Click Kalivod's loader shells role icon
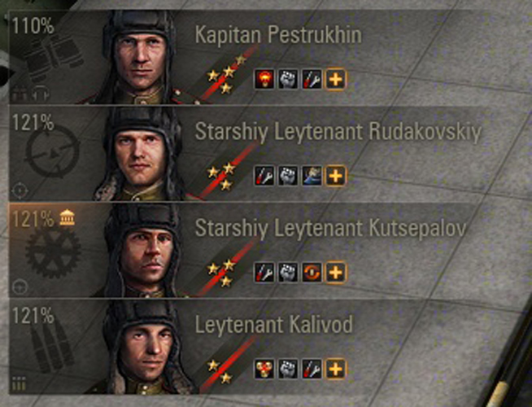The height and width of the screenshot is (407, 532). pyautogui.click(x=53, y=346)
